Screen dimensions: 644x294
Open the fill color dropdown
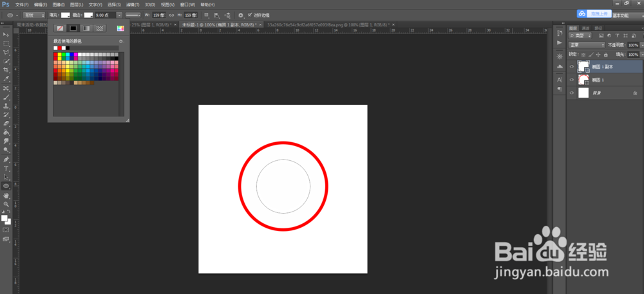pyautogui.click(x=65, y=15)
